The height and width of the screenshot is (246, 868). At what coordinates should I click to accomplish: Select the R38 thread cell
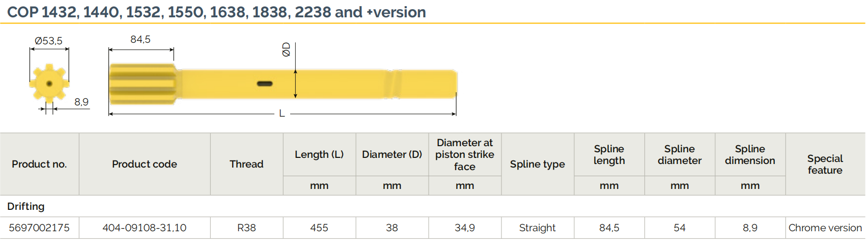(x=246, y=228)
